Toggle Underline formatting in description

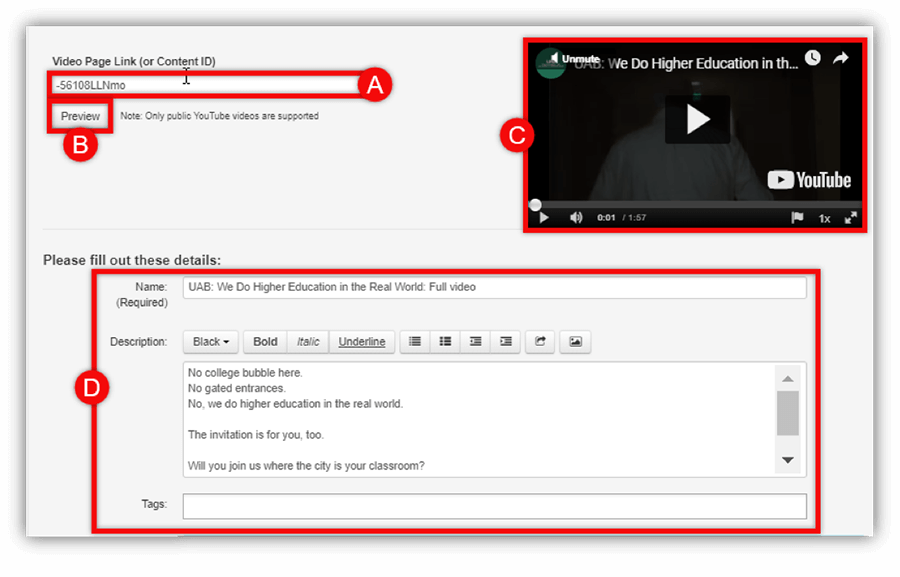[x=362, y=341]
